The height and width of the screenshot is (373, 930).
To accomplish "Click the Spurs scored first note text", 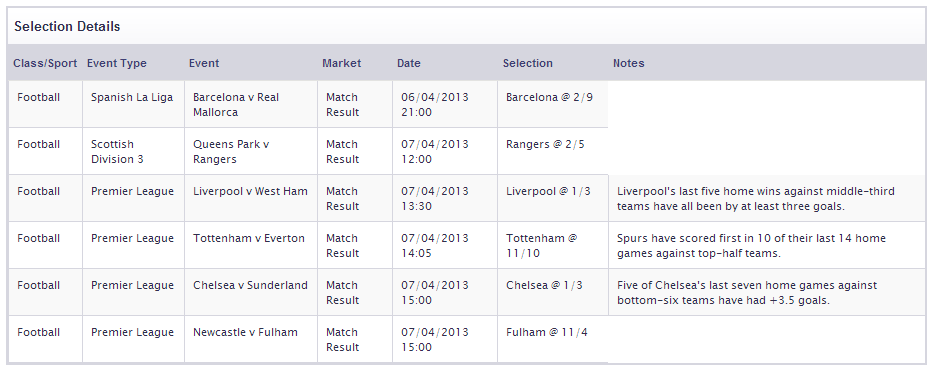I will click(x=751, y=246).
